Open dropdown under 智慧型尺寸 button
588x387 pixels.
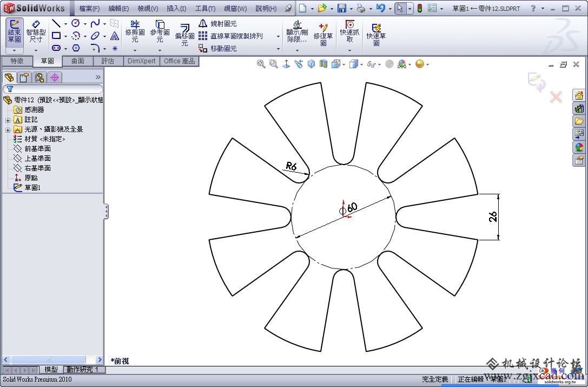coord(36,50)
